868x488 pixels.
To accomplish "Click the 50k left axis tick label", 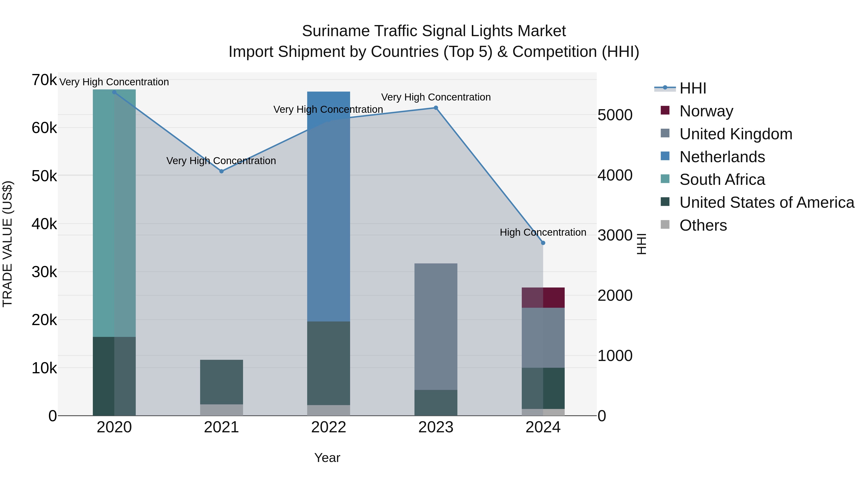I will pos(44,176).
